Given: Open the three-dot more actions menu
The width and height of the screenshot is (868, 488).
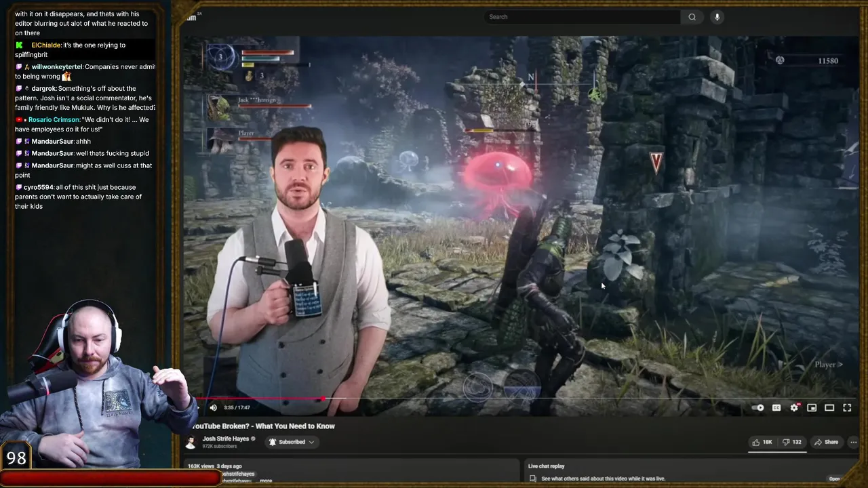Looking at the screenshot, I should tap(853, 442).
